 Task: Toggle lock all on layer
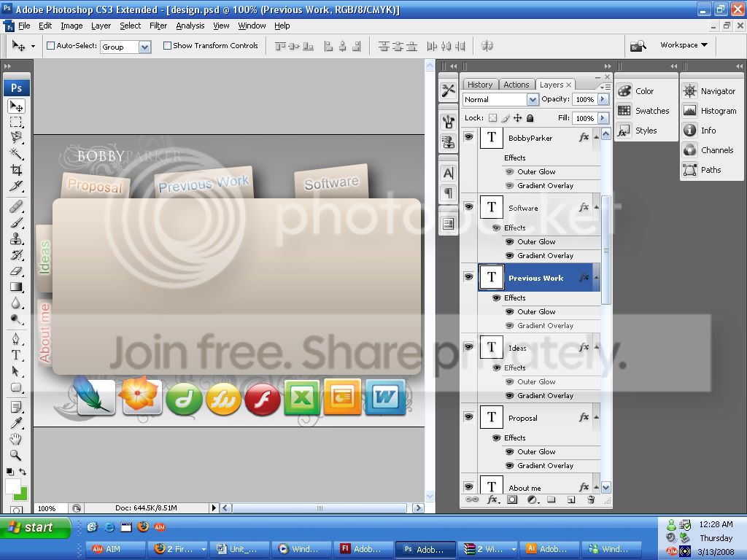[x=530, y=117]
